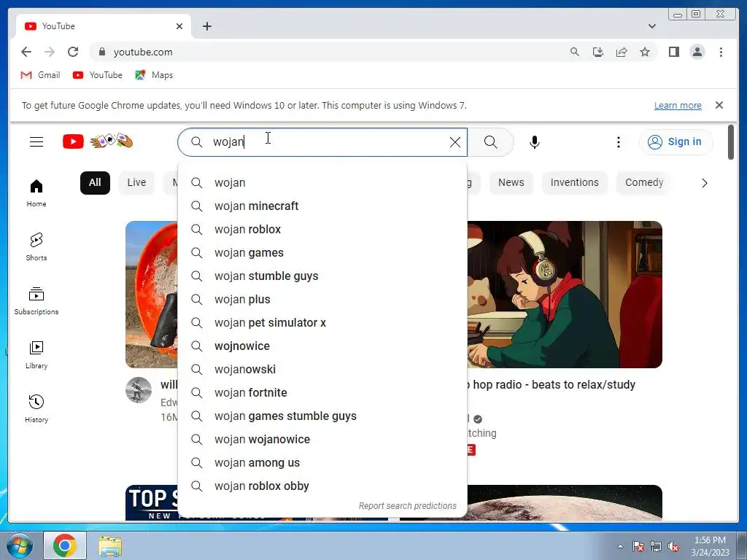Go to YouTube logo home

[x=98, y=141]
